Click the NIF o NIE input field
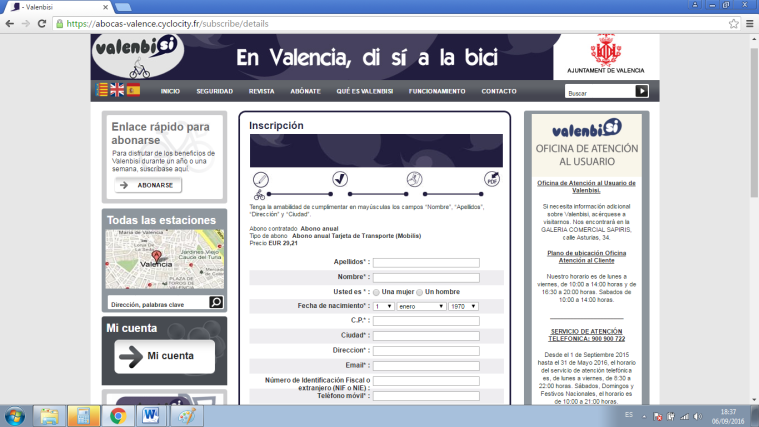This screenshot has width=759, height=427. click(x=426, y=381)
